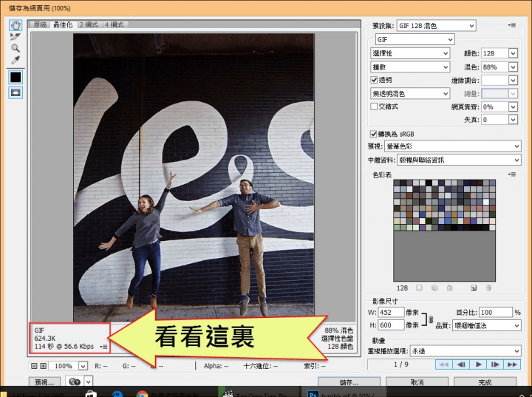
Task: Go to previous animation frame
Action: click(x=461, y=364)
